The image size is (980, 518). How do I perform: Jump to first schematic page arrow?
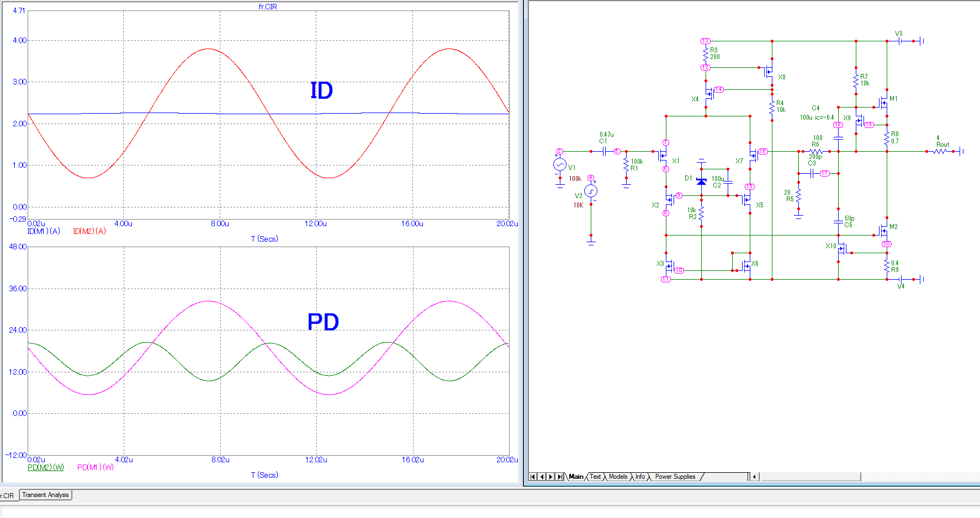(x=533, y=477)
